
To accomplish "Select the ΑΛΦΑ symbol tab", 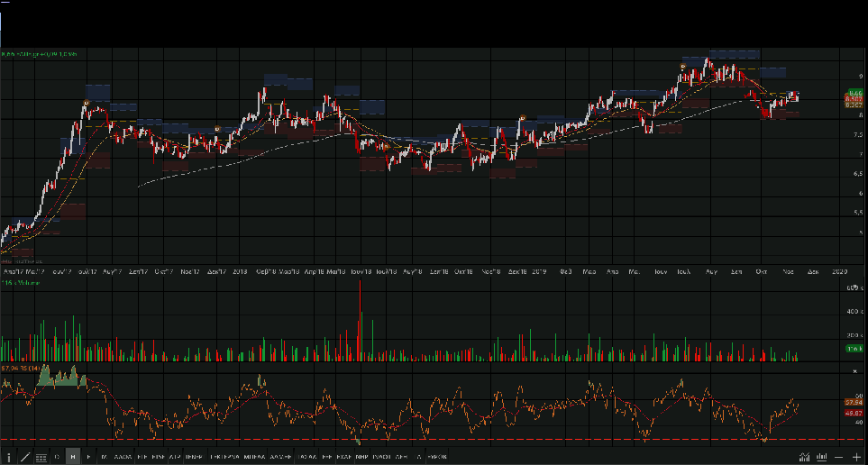I will click(123, 457).
